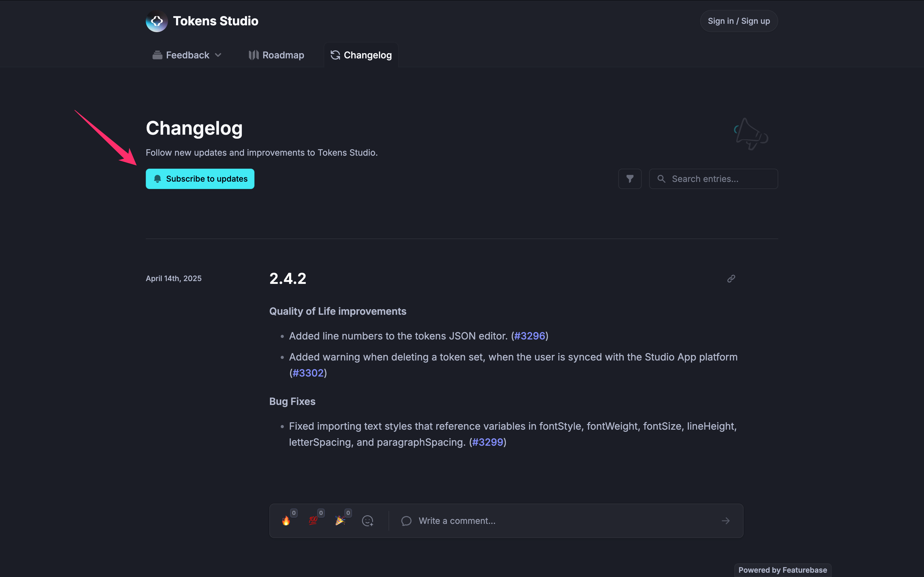Focus the Search entries field
924x577 pixels.
[x=713, y=179]
